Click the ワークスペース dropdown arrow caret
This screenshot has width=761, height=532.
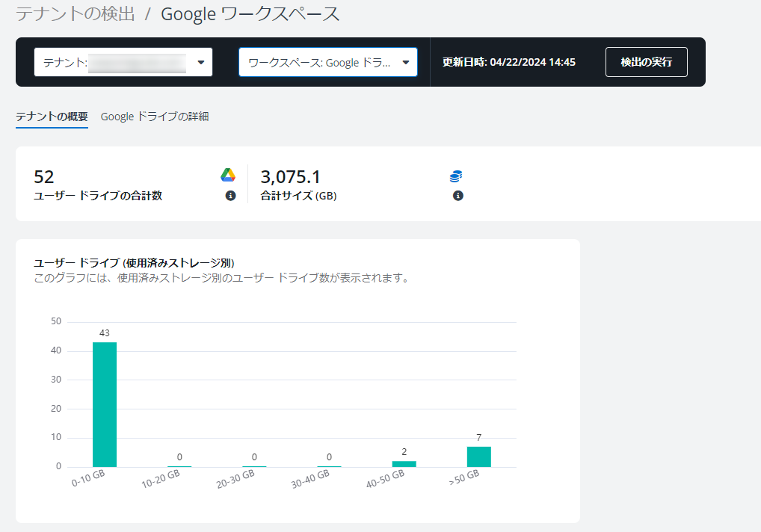(x=406, y=62)
